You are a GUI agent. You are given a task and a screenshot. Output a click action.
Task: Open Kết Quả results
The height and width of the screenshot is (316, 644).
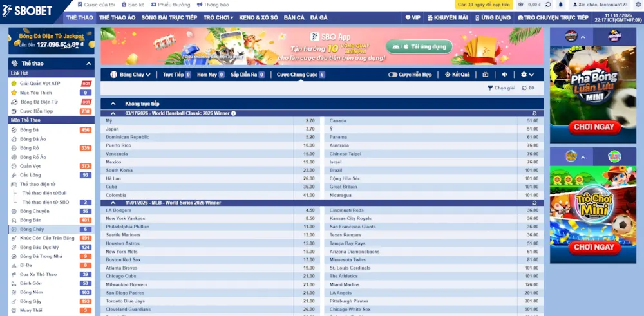coord(457,75)
